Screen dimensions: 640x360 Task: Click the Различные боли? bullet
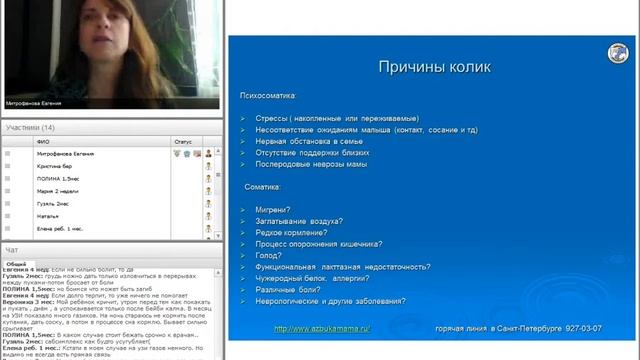(288, 290)
